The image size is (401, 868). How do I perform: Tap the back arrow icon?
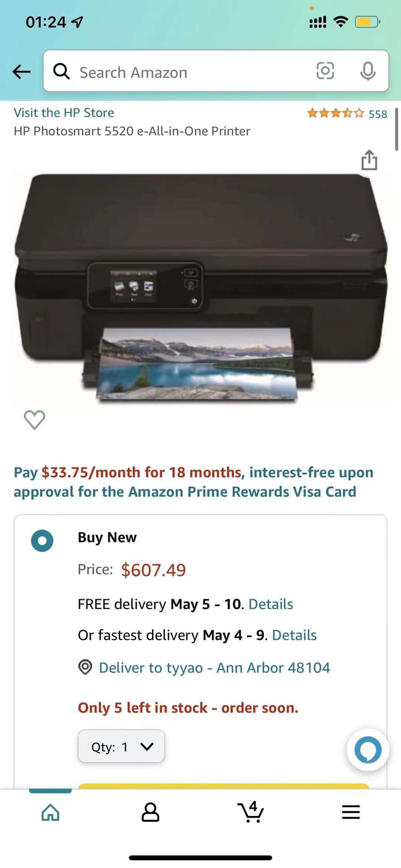[22, 72]
